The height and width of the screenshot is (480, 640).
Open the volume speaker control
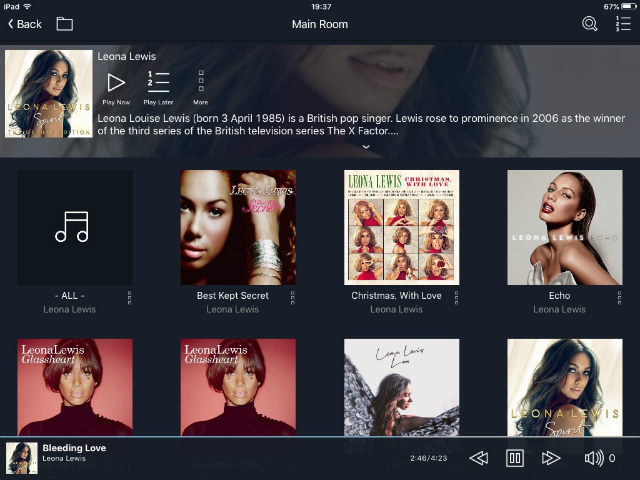pos(594,458)
